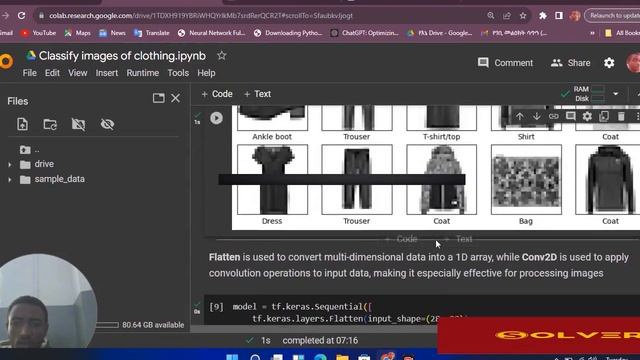This screenshot has width=640, height=360.
Task: Open the Comment panel
Action: tap(505, 63)
